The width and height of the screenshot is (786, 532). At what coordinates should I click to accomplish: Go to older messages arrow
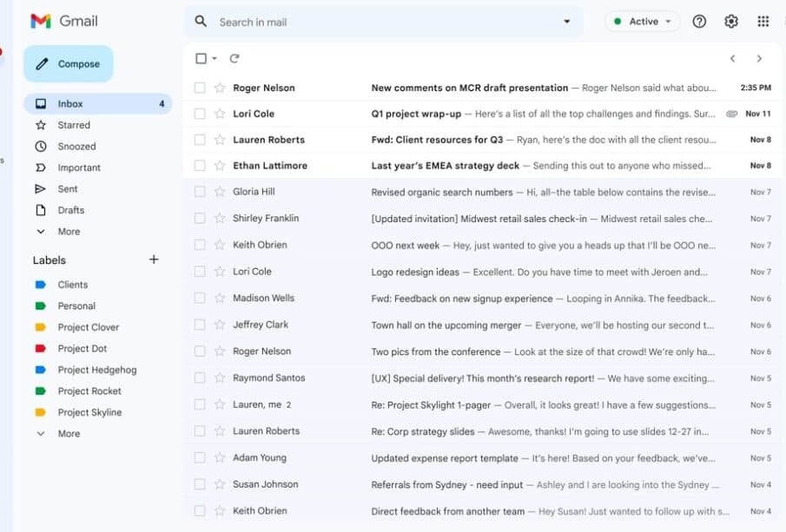759,59
